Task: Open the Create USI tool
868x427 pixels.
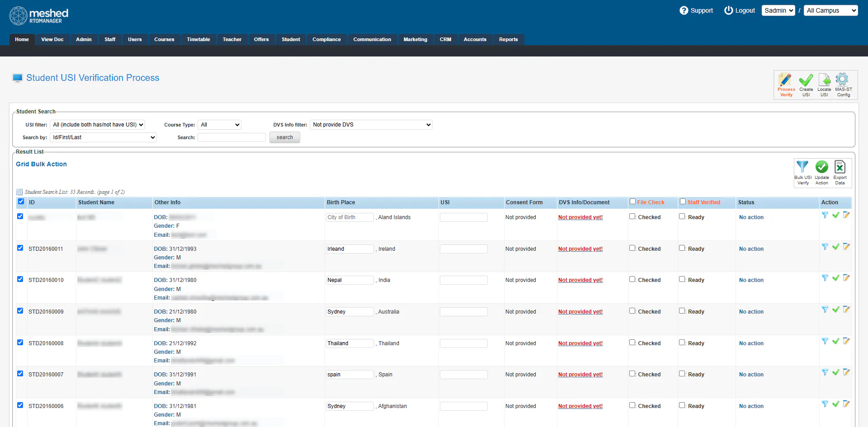Action: 806,80
